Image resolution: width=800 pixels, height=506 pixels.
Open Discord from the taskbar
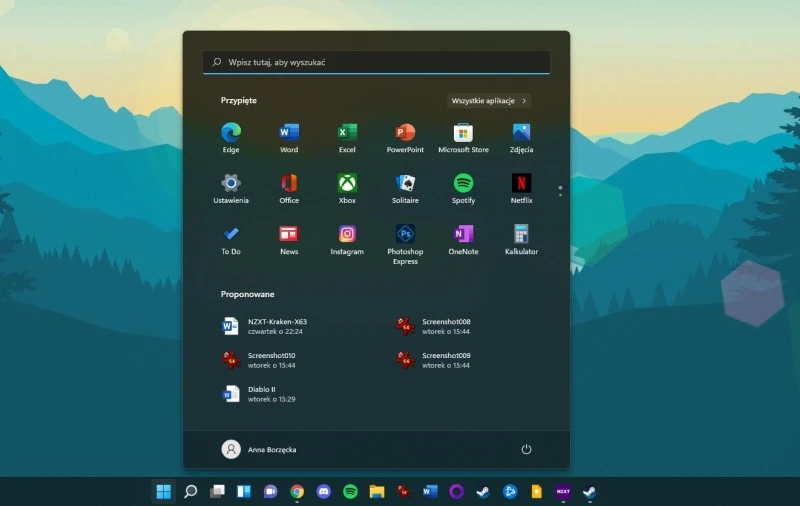click(x=323, y=491)
